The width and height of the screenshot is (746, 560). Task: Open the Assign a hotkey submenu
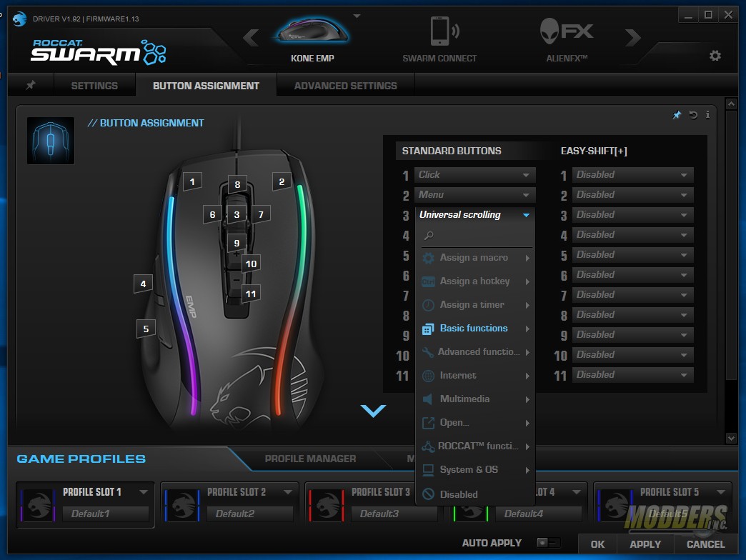point(476,281)
